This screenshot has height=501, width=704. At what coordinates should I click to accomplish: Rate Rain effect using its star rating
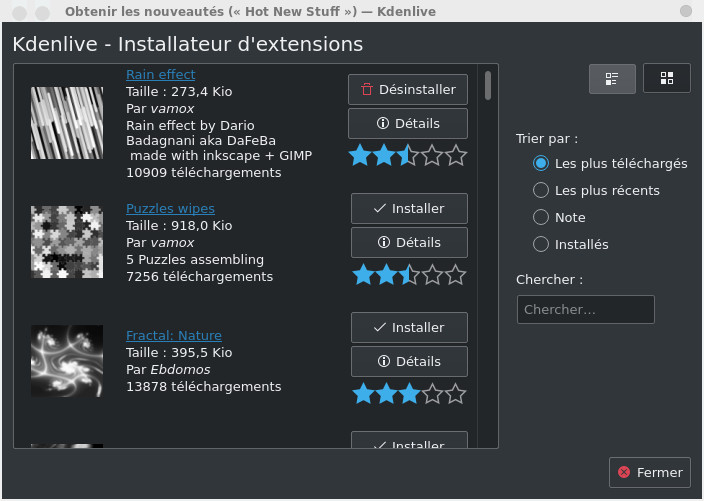(x=408, y=155)
